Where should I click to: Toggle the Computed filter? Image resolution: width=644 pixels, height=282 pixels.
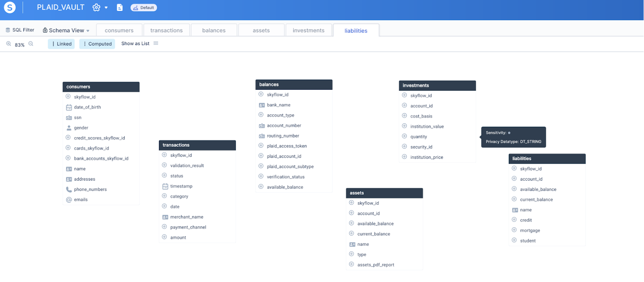pos(97,44)
